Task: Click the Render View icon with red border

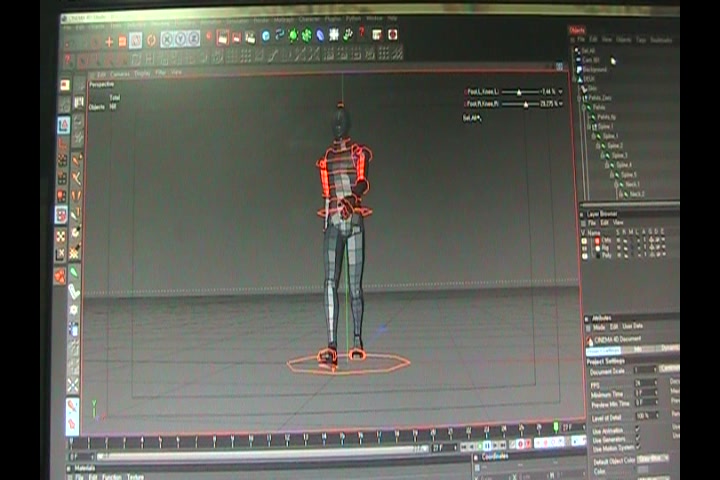Action: pos(223,38)
